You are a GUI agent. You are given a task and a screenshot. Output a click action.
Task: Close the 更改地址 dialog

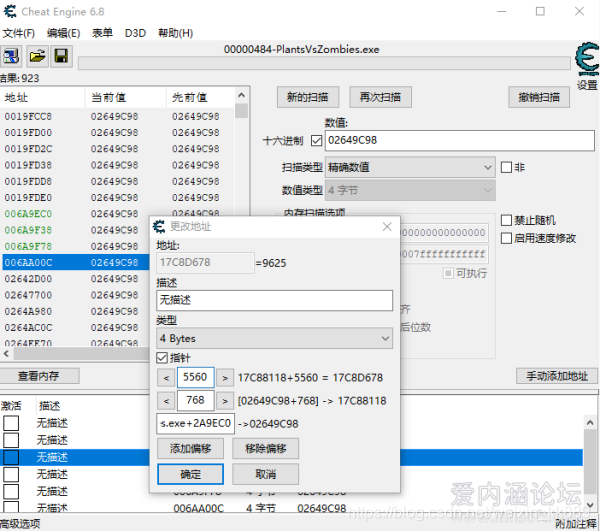[387, 226]
